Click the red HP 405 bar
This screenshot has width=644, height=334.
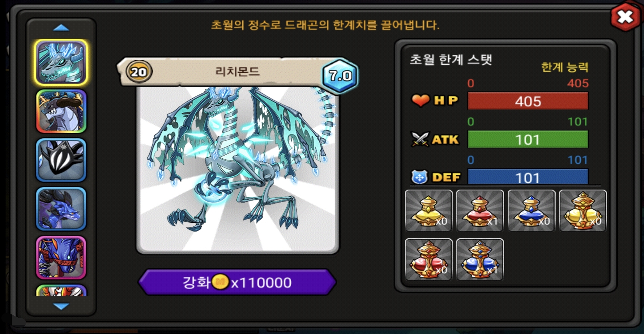528,101
